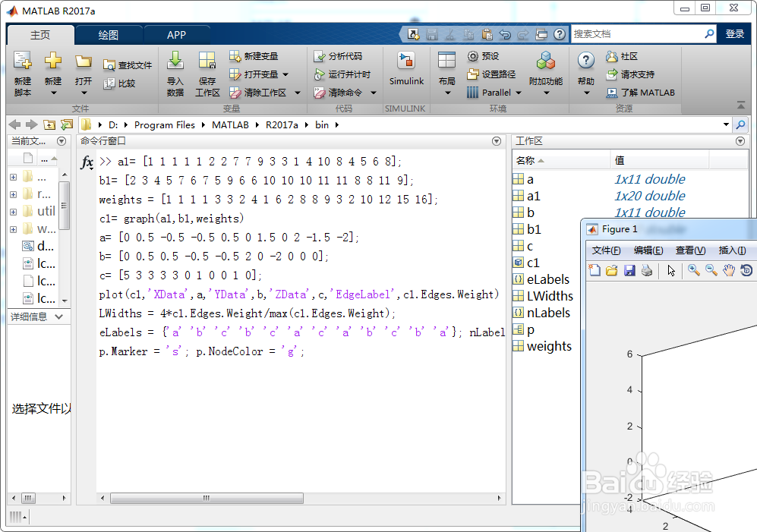The width and height of the screenshot is (757, 532).
Task: Click Learn MATLAB (了解 MATLAB)
Action: (x=641, y=93)
